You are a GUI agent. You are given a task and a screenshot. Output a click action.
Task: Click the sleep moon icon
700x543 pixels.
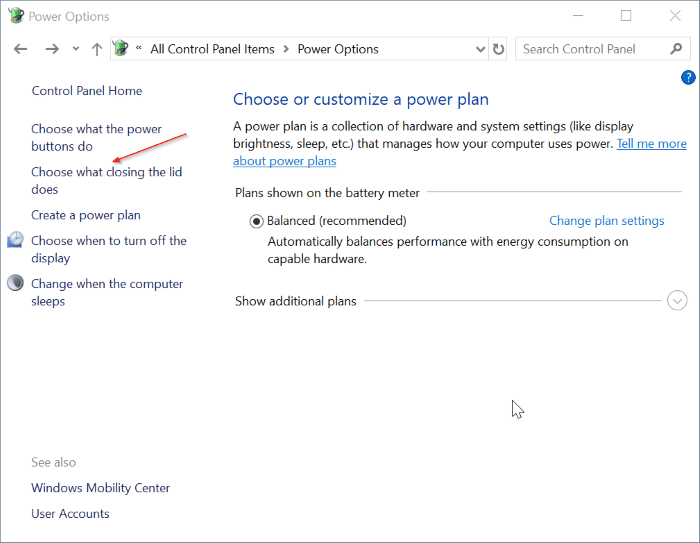pos(15,283)
